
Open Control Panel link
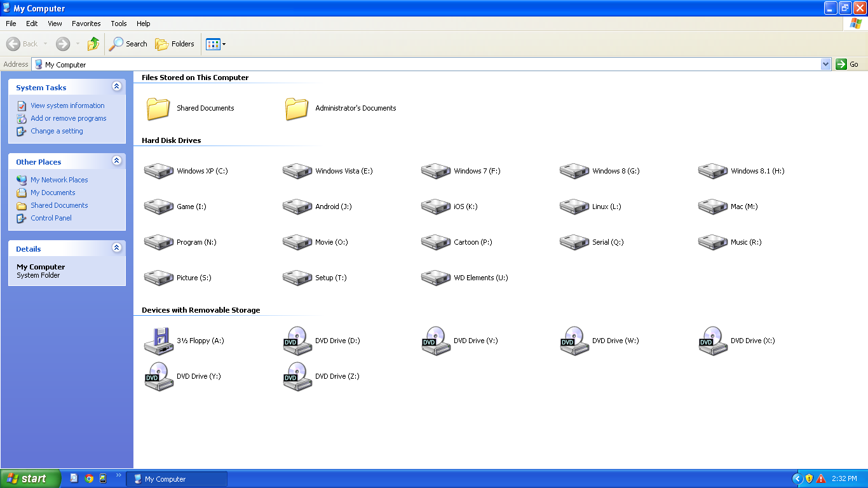[x=51, y=218]
